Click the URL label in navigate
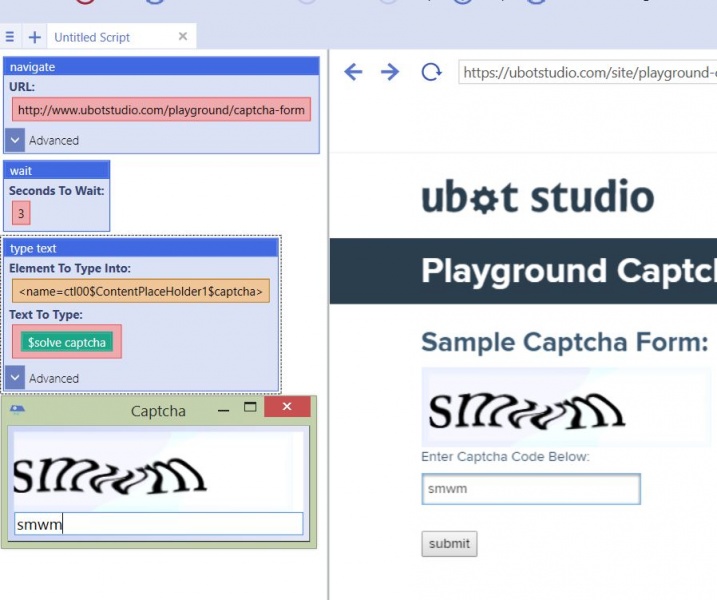Screen dimensions: 717x600 tap(22, 86)
